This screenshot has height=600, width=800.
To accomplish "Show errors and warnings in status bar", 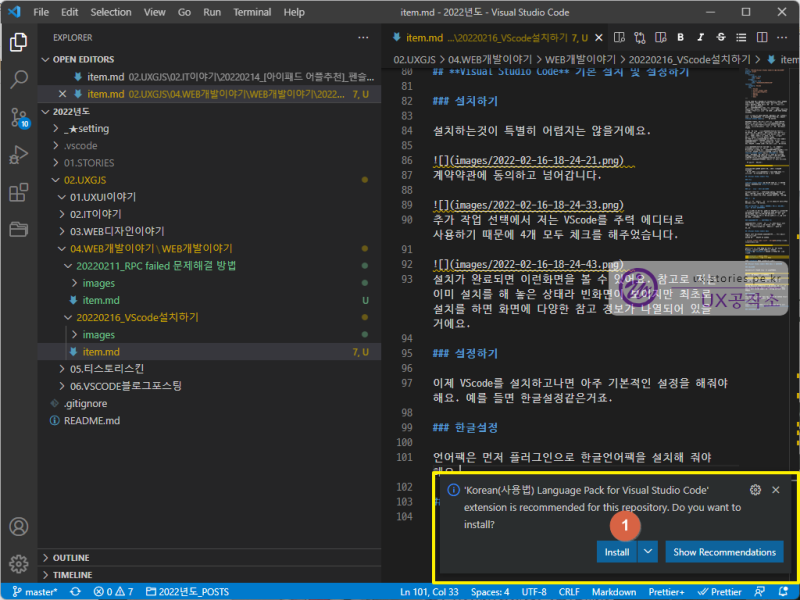I will (113, 591).
